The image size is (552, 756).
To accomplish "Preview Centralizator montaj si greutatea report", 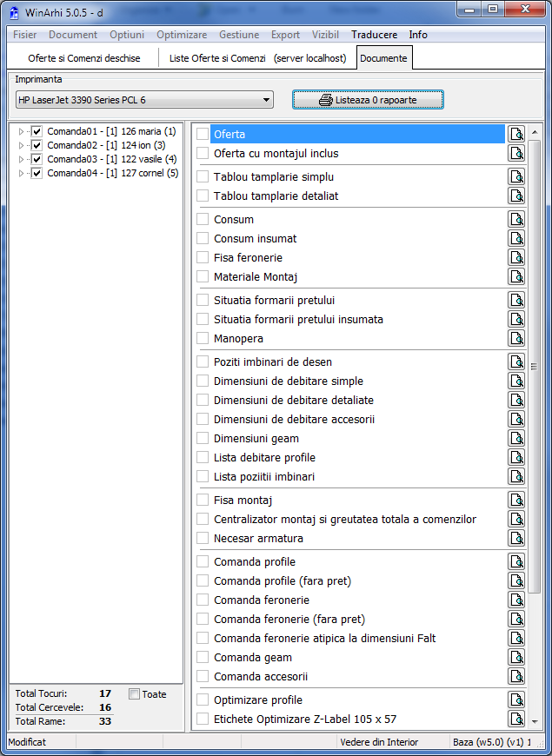I will pos(516,520).
